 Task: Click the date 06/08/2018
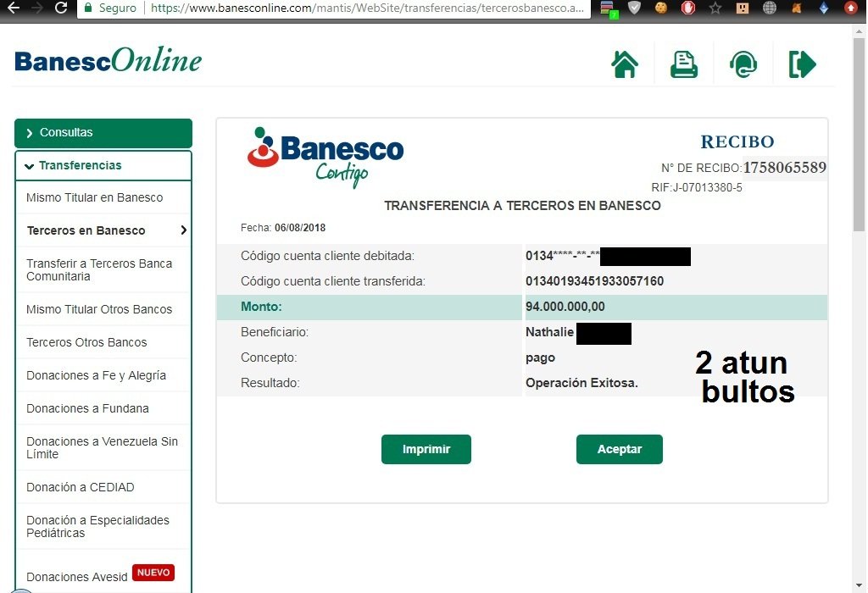300,228
